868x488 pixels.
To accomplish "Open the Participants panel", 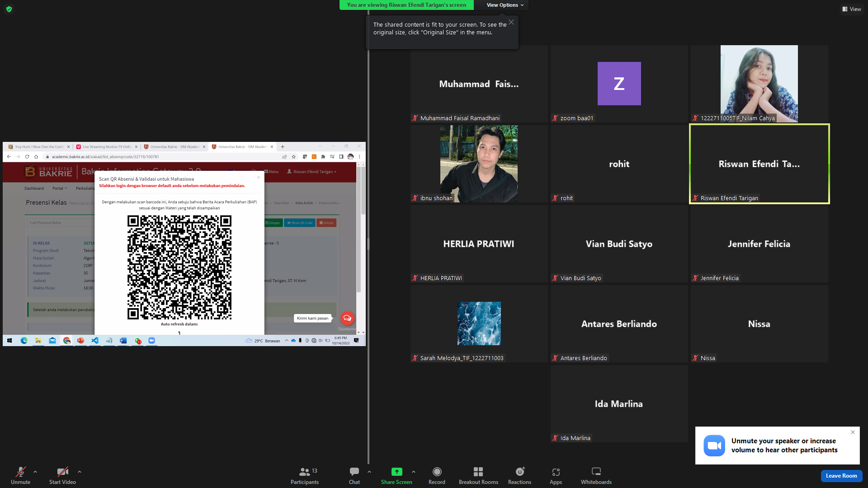I will [x=305, y=475].
